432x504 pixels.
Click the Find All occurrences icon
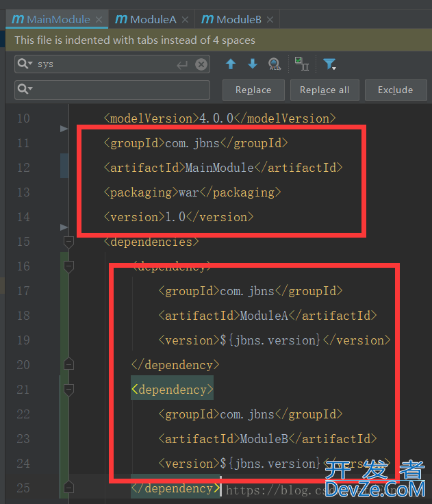[275, 64]
